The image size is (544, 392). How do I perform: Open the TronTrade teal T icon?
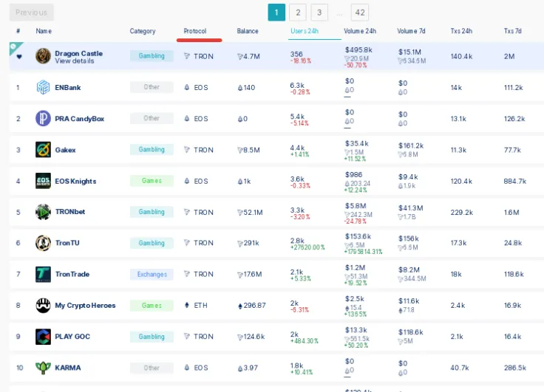point(43,274)
